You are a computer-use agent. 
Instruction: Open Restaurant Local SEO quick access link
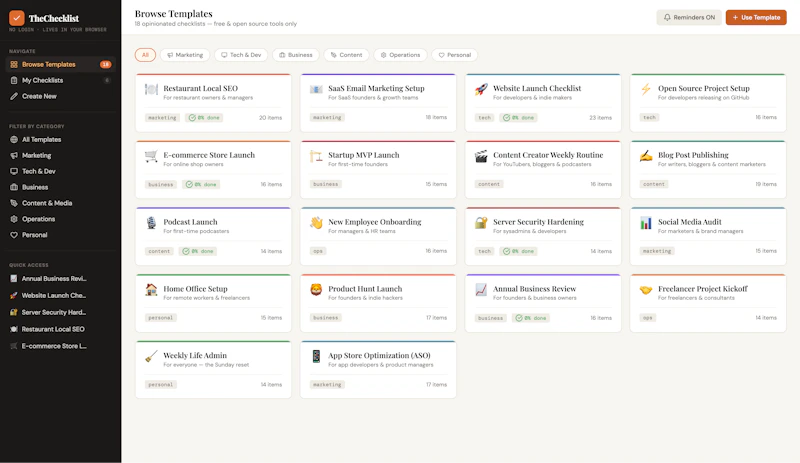pyautogui.click(x=60, y=329)
